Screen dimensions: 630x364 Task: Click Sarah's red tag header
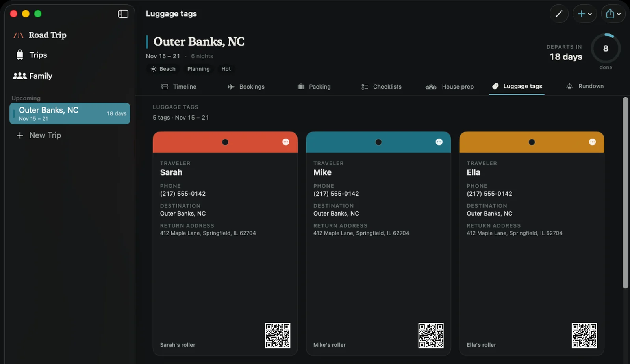(x=225, y=142)
